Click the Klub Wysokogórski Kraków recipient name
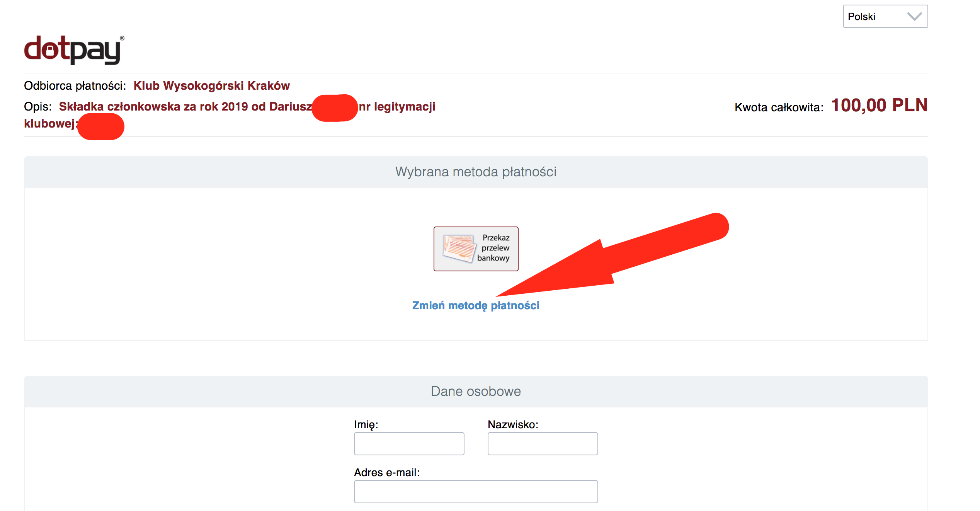The height and width of the screenshot is (511, 980). (211, 85)
